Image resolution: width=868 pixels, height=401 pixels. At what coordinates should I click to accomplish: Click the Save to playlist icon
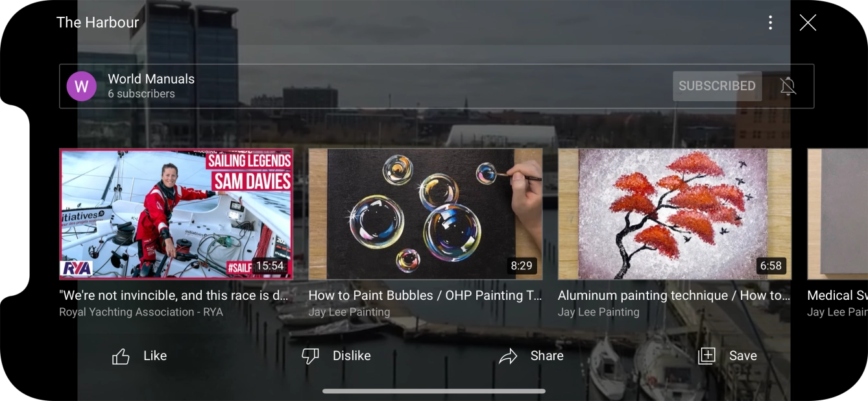click(x=706, y=356)
